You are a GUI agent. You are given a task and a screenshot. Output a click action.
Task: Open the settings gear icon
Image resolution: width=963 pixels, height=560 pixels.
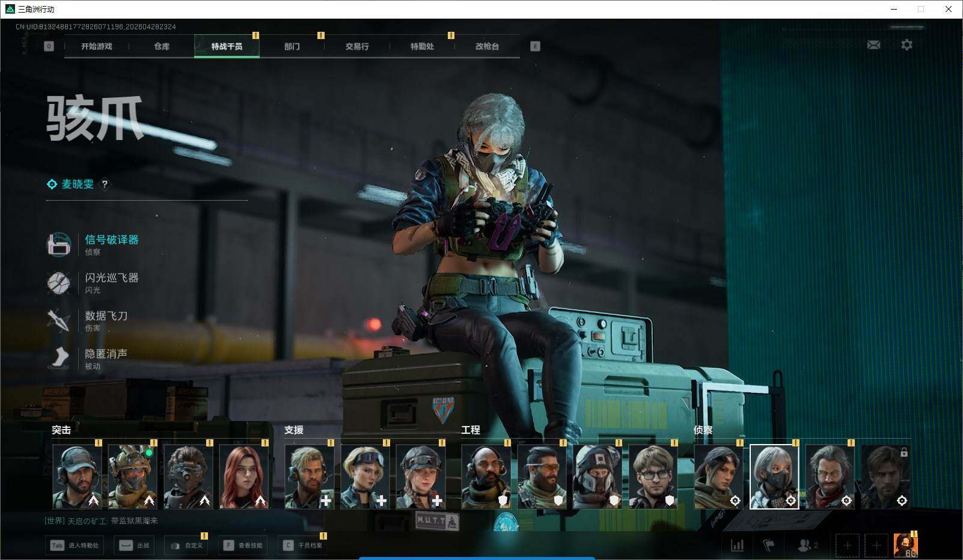coord(906,45)
